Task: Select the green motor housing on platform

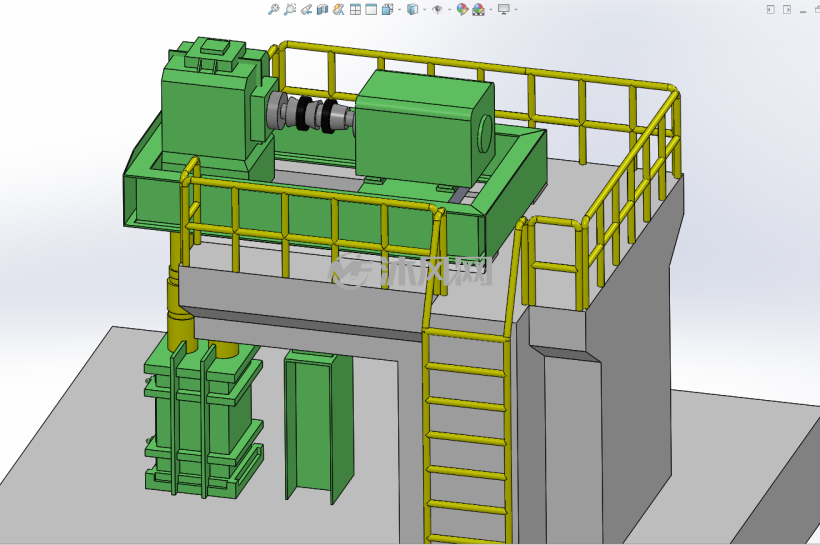Action: [424, 128]
